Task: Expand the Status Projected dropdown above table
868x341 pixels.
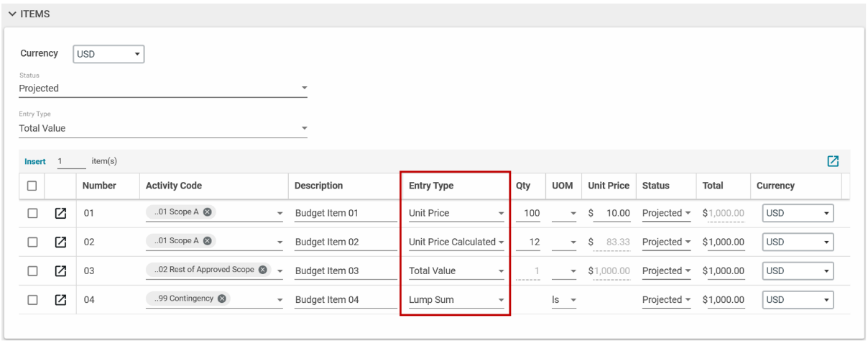Action: (x=163, y=88)
